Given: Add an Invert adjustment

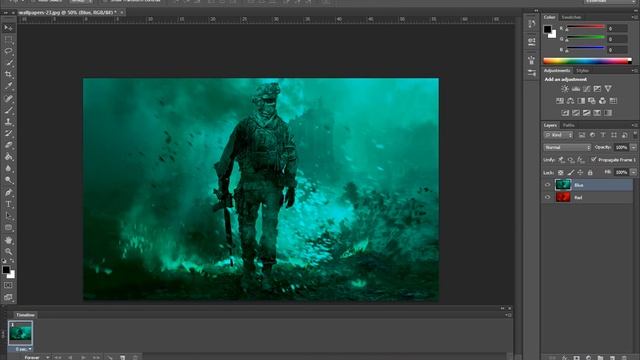Looking at the screenshot, I should pyautogui.click(x=565, y=113).
